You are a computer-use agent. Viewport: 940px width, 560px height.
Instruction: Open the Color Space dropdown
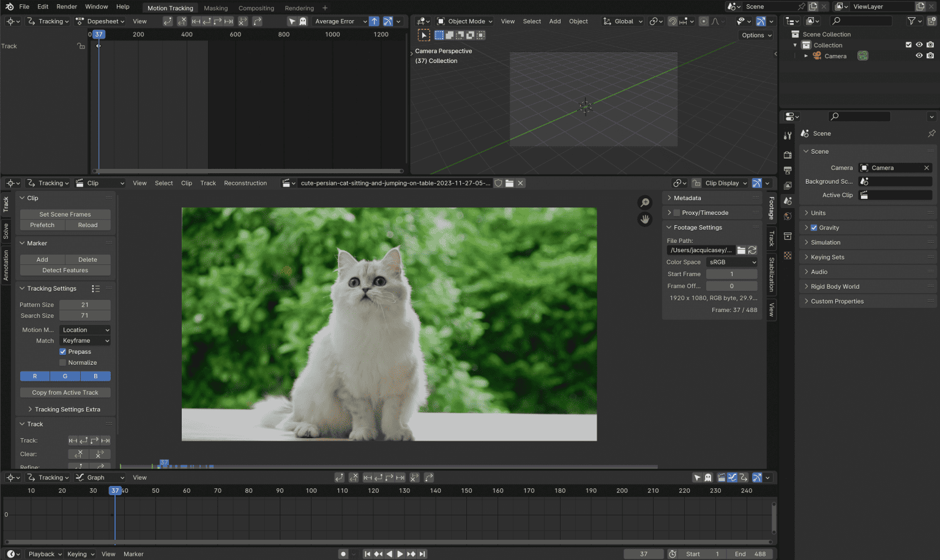pos(732,262)
